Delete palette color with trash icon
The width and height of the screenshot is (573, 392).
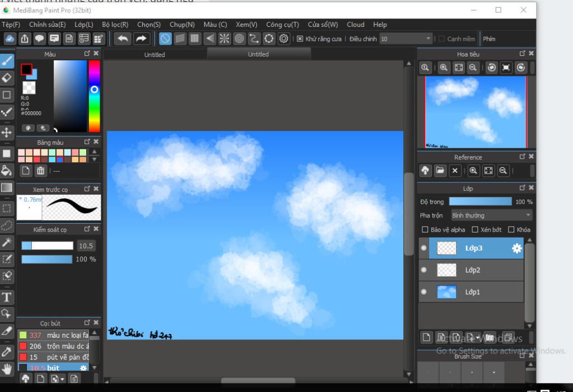pos(40,171)
